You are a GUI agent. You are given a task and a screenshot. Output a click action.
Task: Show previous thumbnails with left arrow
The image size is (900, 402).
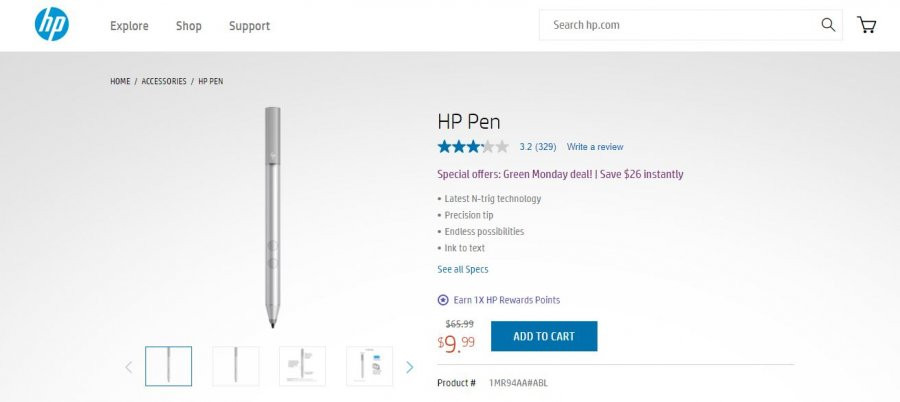click(129, 367)
